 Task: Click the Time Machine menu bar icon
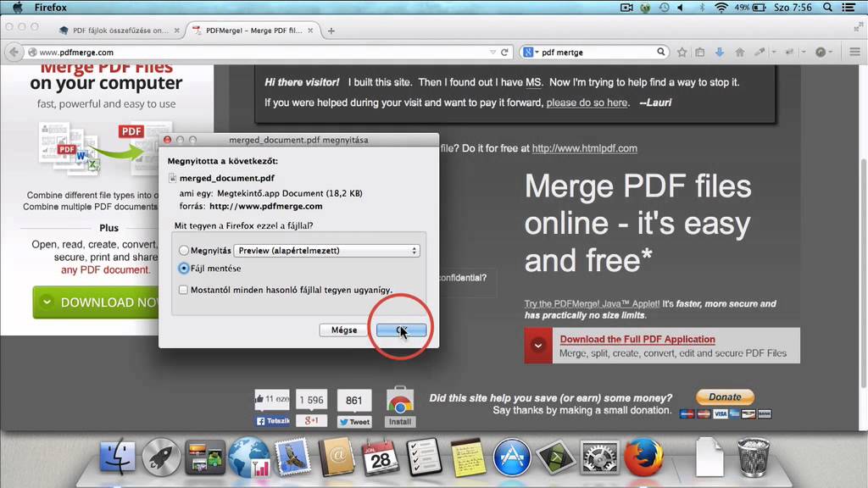664,7
